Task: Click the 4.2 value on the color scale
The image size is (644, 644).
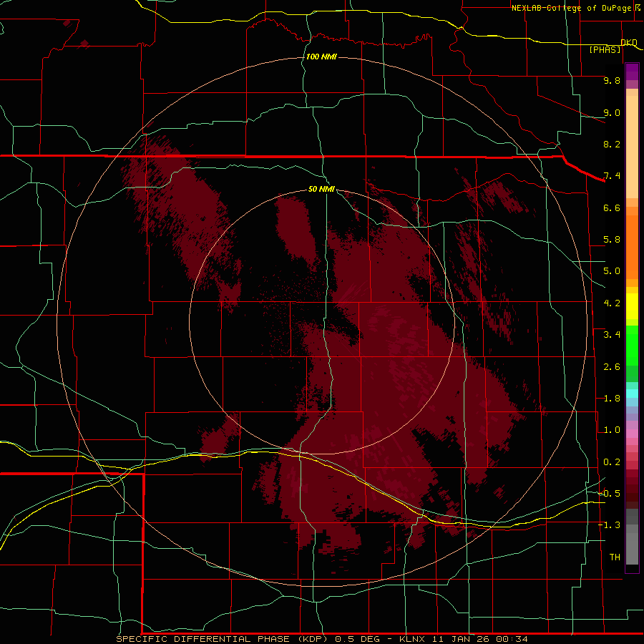Action: point(612,303)
